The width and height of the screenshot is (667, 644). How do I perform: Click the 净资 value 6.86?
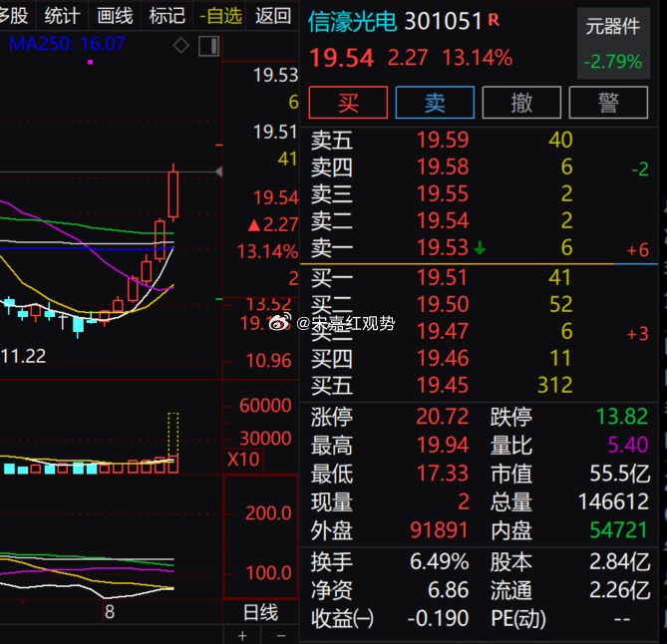pyautogui.click(x=448, y=590)
